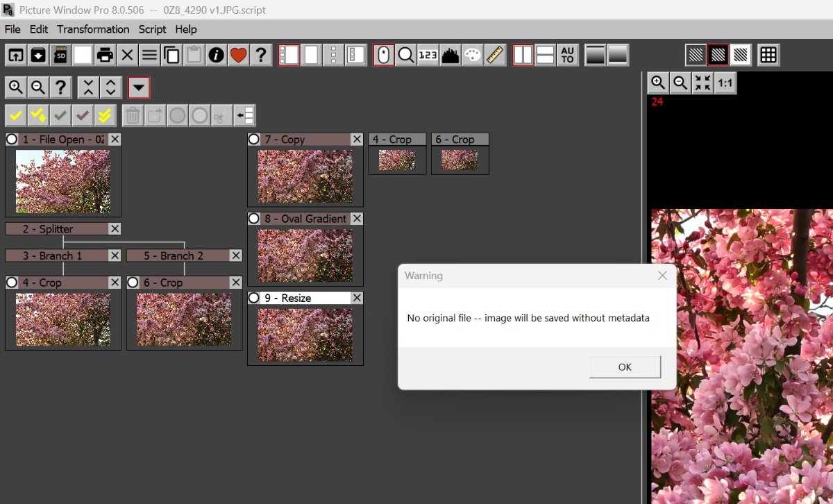Select the white striped background swatch
The height and width of the screenshot is (504, 833).
(741, 56)
